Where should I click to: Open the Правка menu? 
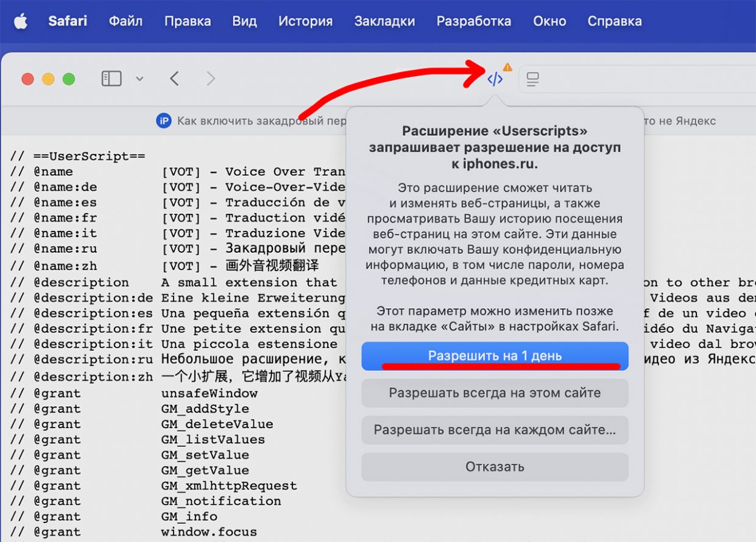(188, 21)
